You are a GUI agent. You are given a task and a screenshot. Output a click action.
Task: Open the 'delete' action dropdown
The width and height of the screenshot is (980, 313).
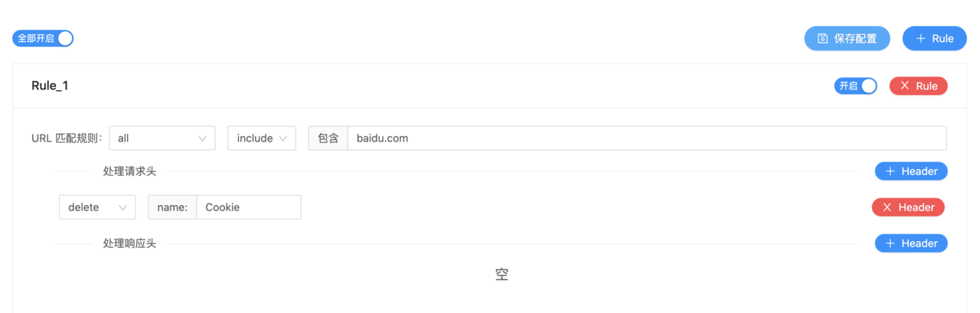[x=97, y=207]
